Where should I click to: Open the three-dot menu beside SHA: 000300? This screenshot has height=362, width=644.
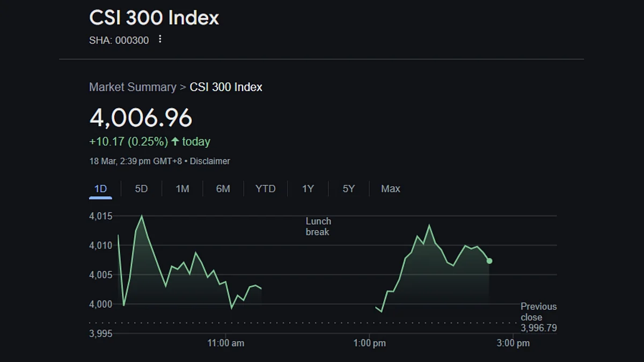pyautogui.click(x=159, y=39)
